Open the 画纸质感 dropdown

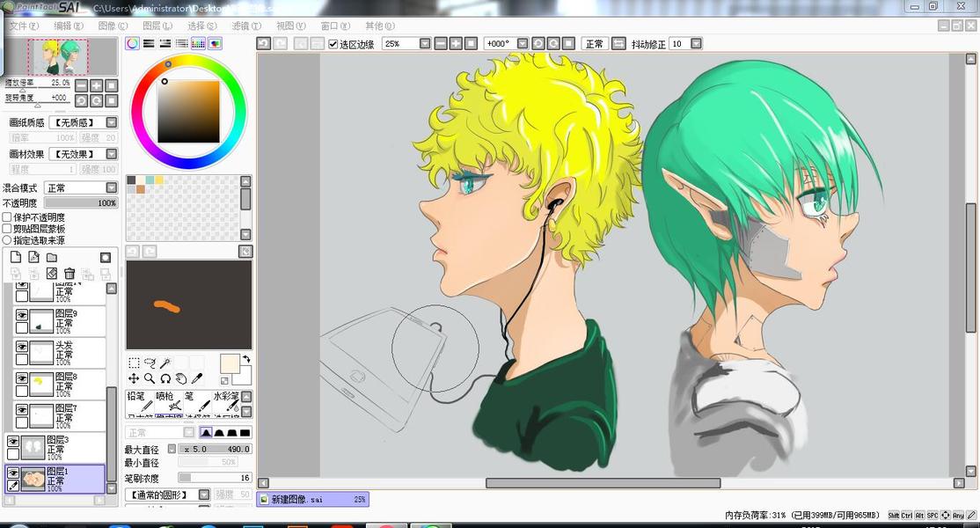111,121
